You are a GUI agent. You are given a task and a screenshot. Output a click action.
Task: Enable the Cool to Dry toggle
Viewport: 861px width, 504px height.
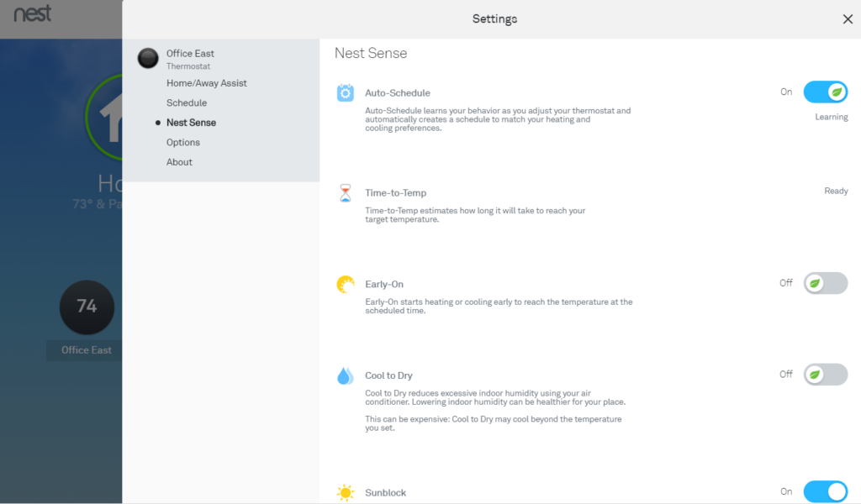coord(826,375)
